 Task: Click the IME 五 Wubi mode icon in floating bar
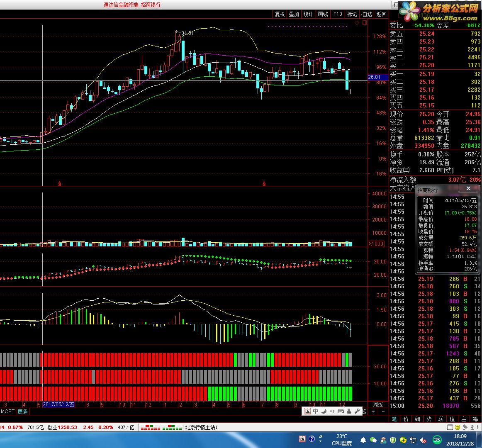coord(307,411)
